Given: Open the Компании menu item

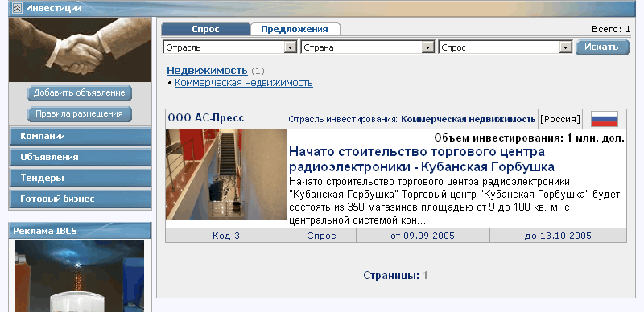Looking at the screenshot, I should [x=80, y=136].
